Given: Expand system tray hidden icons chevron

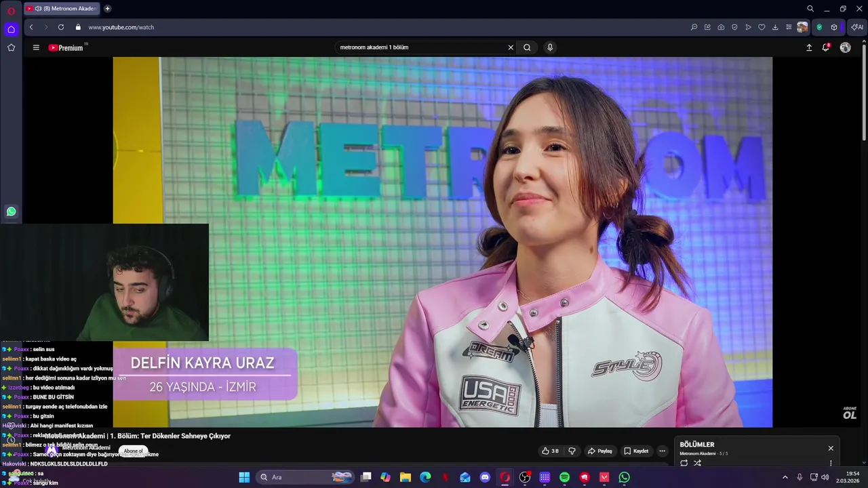Looking at the screenshot, I should [x=785, y=477].
